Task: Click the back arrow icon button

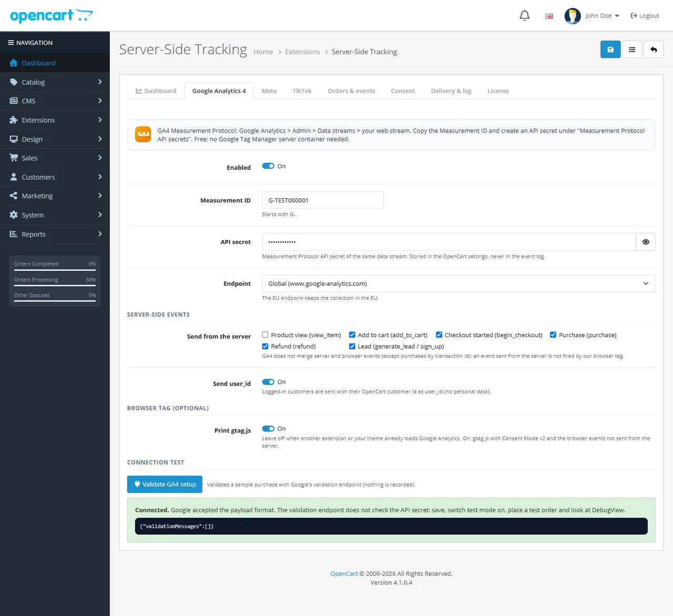Action: click(x=654, y=49)
